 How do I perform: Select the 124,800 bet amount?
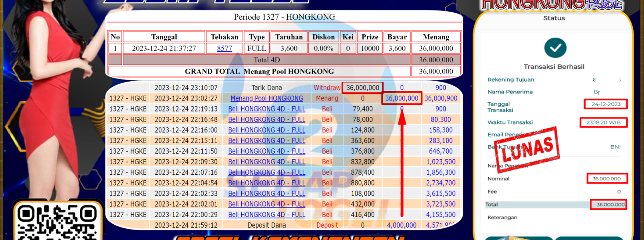coord(363,130)
